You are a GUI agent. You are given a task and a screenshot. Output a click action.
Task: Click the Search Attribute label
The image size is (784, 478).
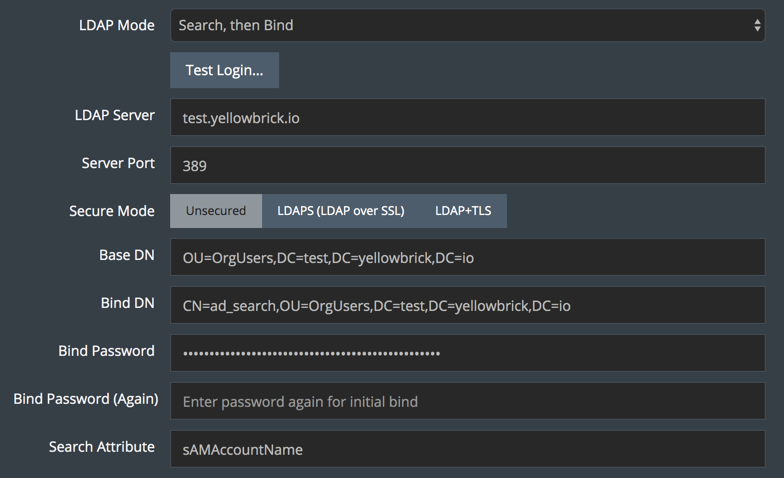(x=102, y=447)
